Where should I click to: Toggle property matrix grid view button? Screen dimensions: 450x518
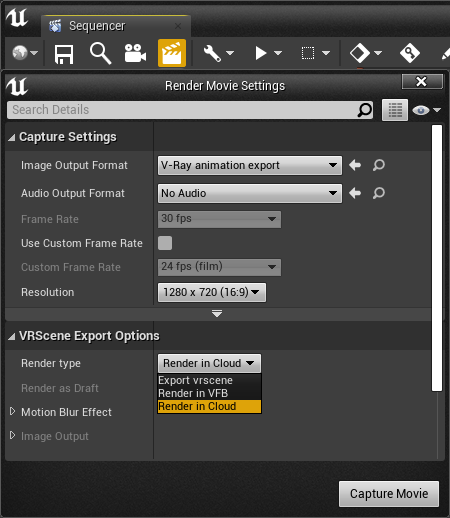click(395, 110)
